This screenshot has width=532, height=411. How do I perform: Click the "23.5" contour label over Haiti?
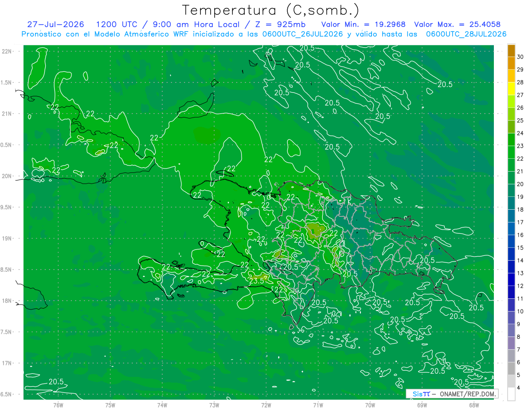(257, 281)
